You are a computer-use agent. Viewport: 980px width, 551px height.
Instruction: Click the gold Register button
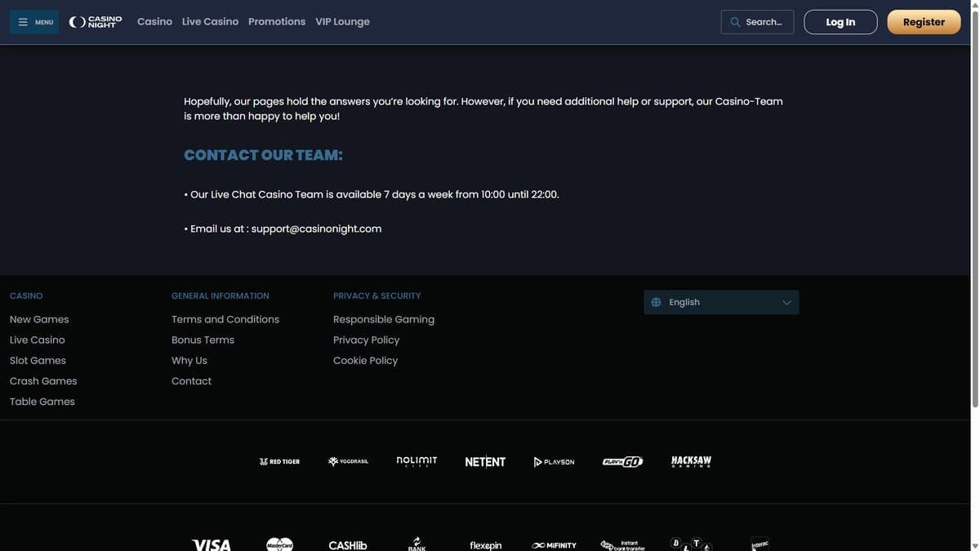(x=924, y=22)
